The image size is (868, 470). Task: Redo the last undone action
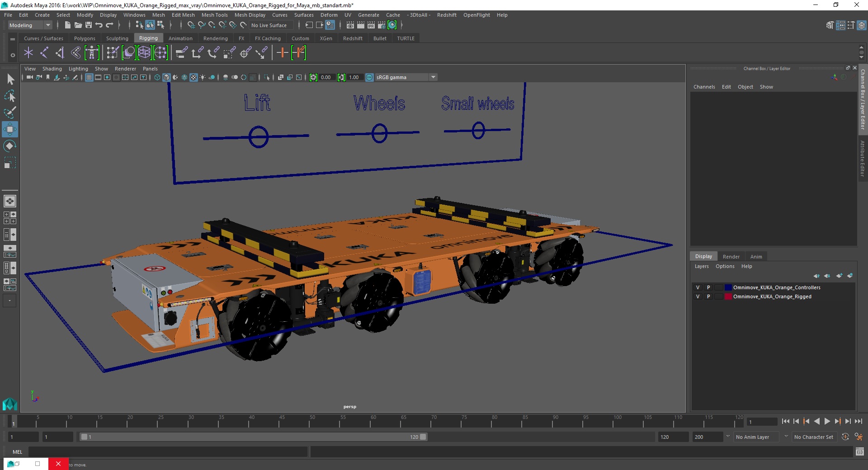(x=109, y=25)
